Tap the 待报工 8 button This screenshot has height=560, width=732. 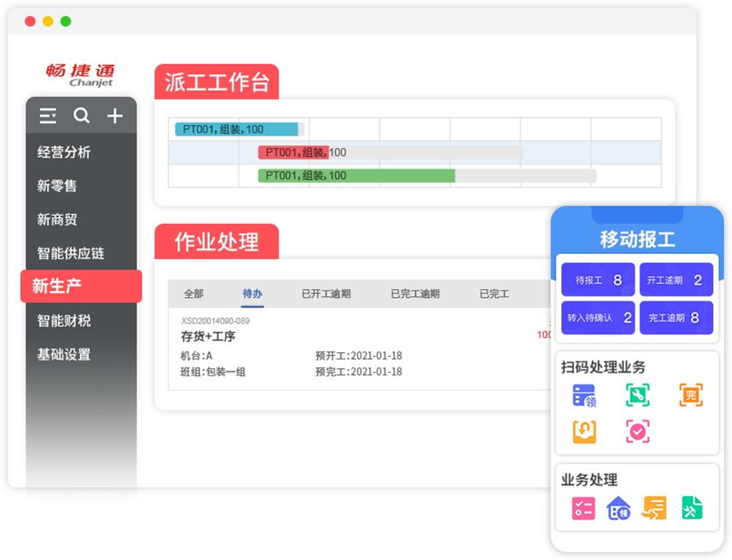(598, 280)
